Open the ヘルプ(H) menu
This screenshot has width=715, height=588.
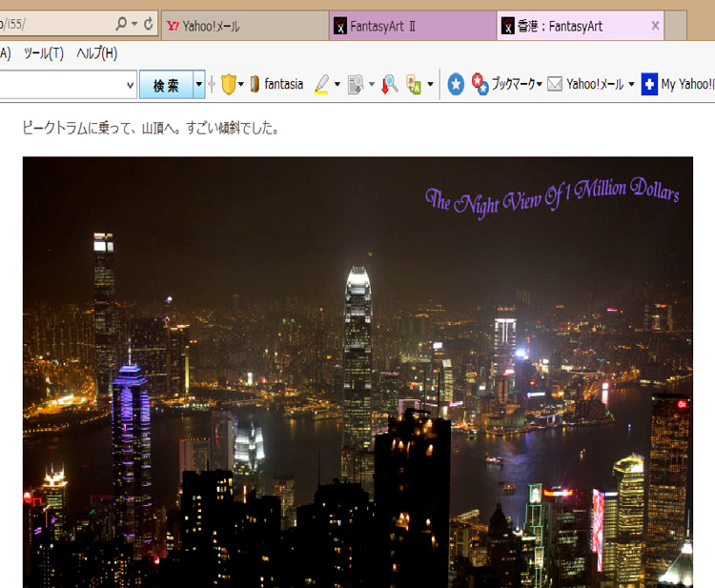click(x=96, y=53)
